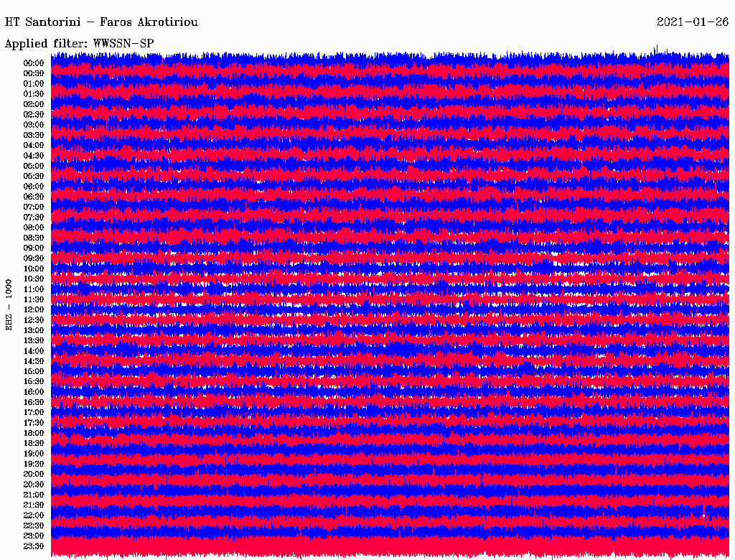Image resolution: width=735 pixels, height=560 pixels.
Task: Select the 12:00 time label
Action: (x=34, y=310)
